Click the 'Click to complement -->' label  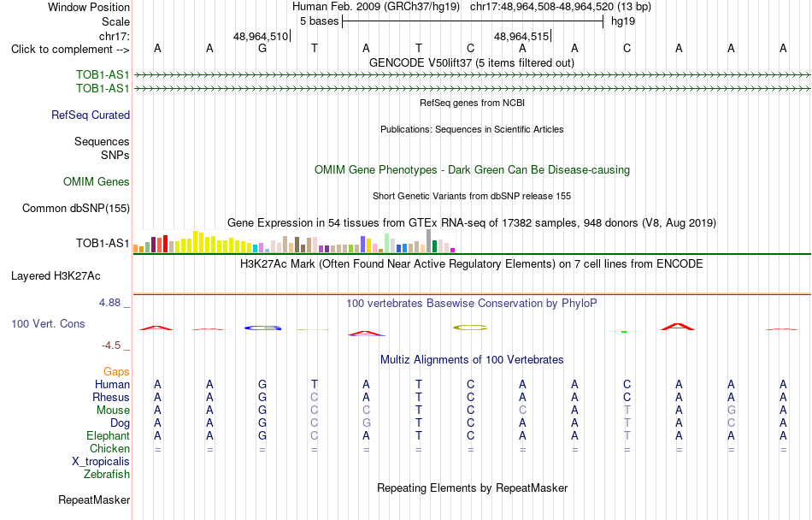click(70, 50)
